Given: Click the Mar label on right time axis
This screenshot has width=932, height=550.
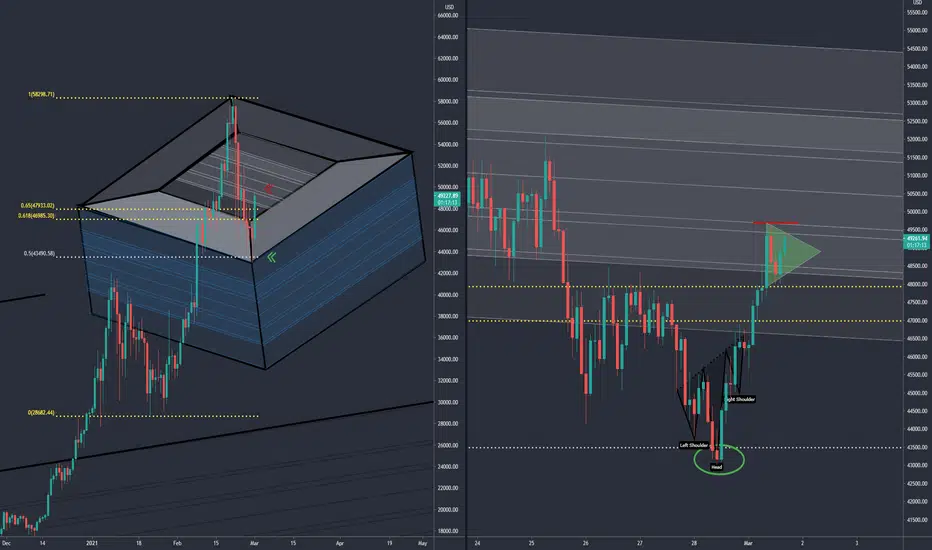Looking at the screenshot, I should pos(748,543).
